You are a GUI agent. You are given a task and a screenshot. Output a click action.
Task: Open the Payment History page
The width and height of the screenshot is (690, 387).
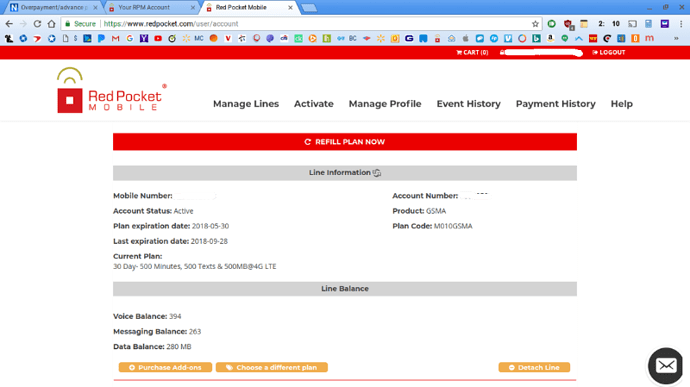tap(556, 104)
